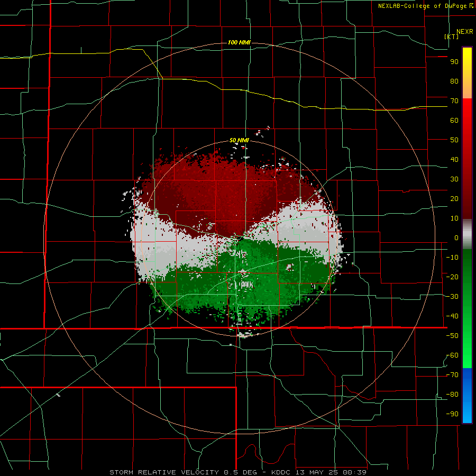Select the -10 value on velocity scale
The width and height of the screenshot is (476, 476).
pos(452,258)
